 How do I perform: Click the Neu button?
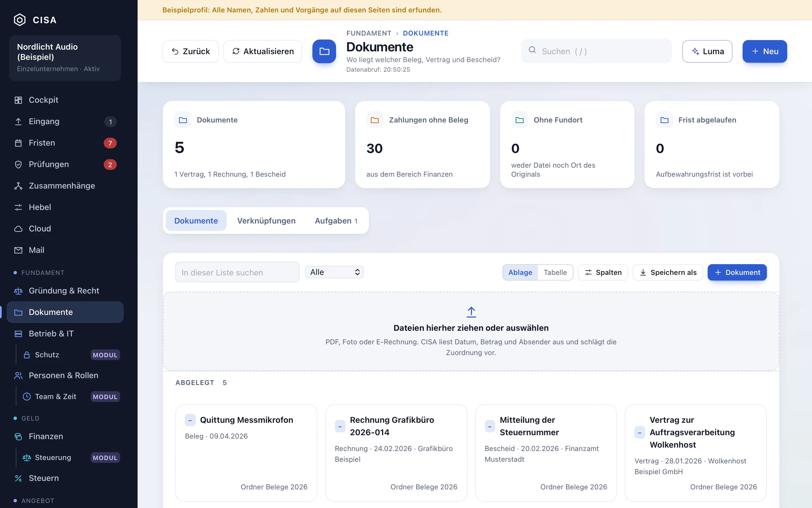pos(765,51)
